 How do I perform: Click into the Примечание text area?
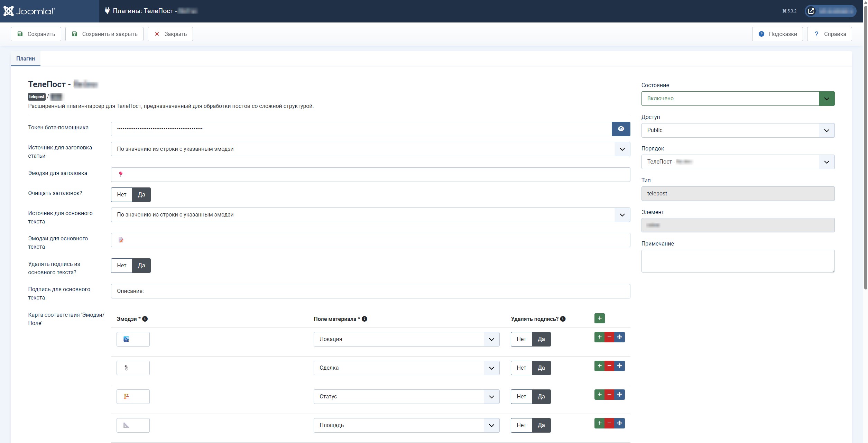coord(738,261)
